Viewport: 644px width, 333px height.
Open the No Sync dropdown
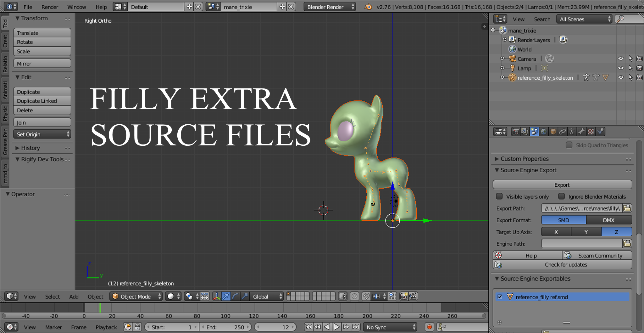tap(390, 327)
